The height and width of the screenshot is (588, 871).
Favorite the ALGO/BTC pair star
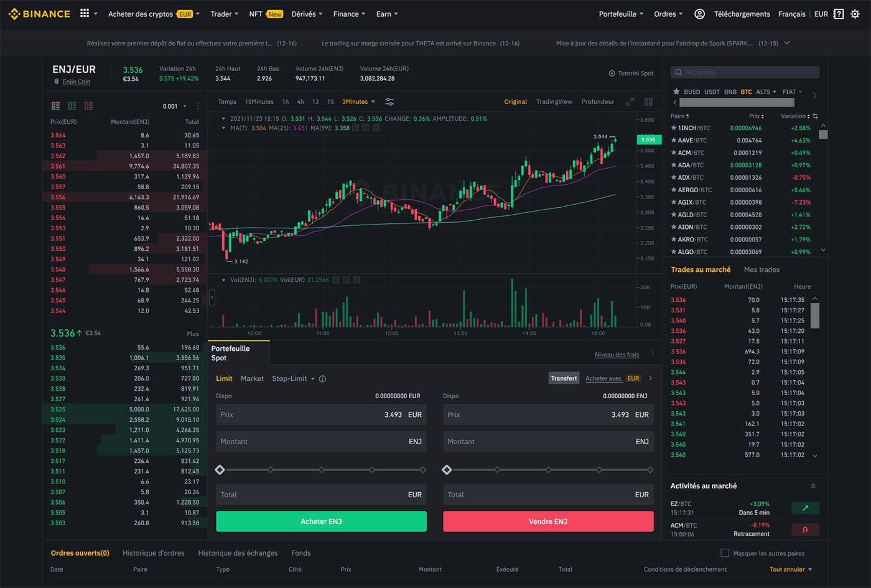674,251
